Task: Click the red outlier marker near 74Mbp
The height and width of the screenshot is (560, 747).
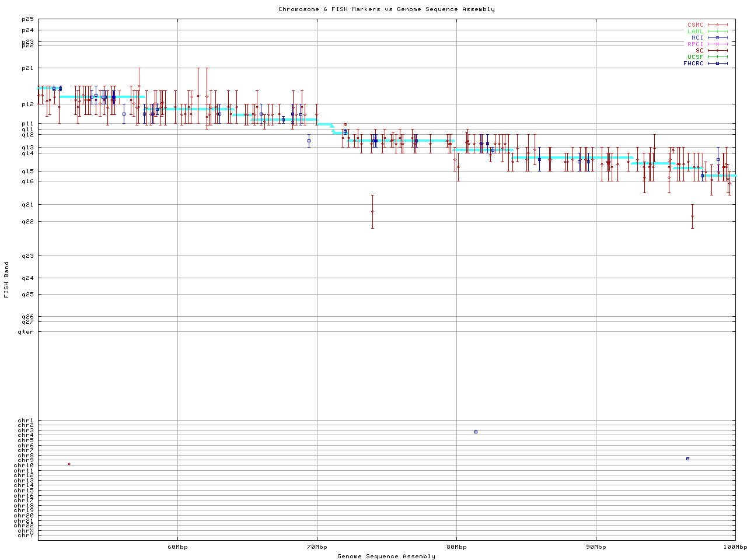Action: click(x=372, y=211)
